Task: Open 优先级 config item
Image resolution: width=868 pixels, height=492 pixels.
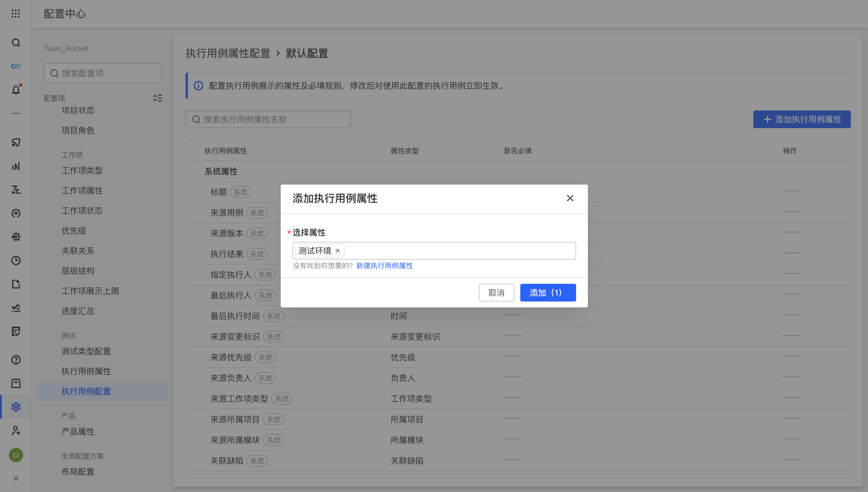Action: click(x=74, y=231)
